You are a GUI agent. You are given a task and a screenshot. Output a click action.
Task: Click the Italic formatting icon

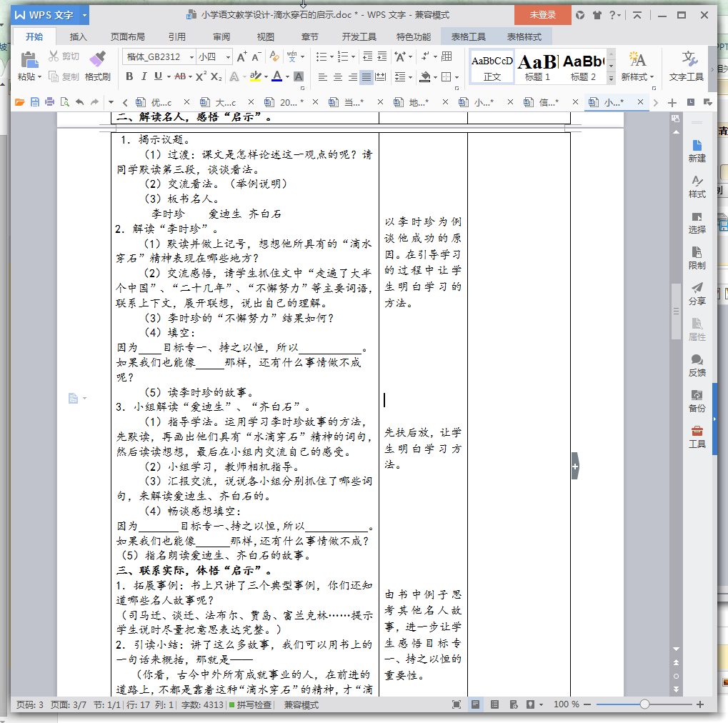(144, 76)
